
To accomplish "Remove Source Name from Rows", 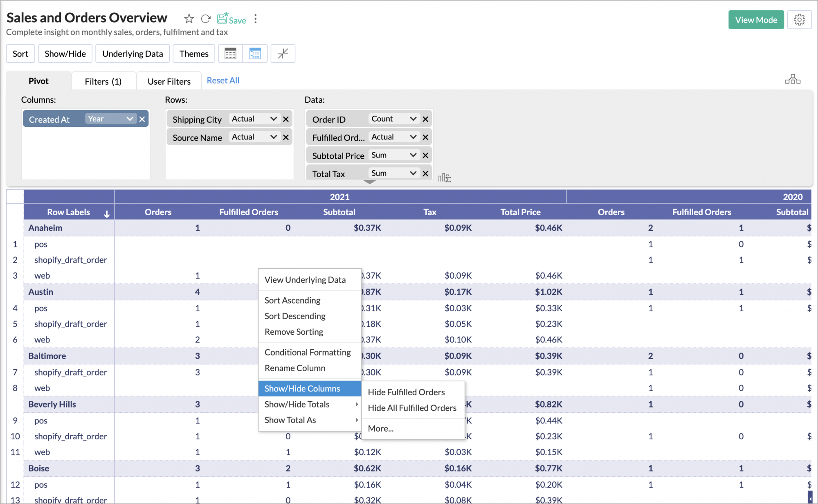I will tap(286, 137).
